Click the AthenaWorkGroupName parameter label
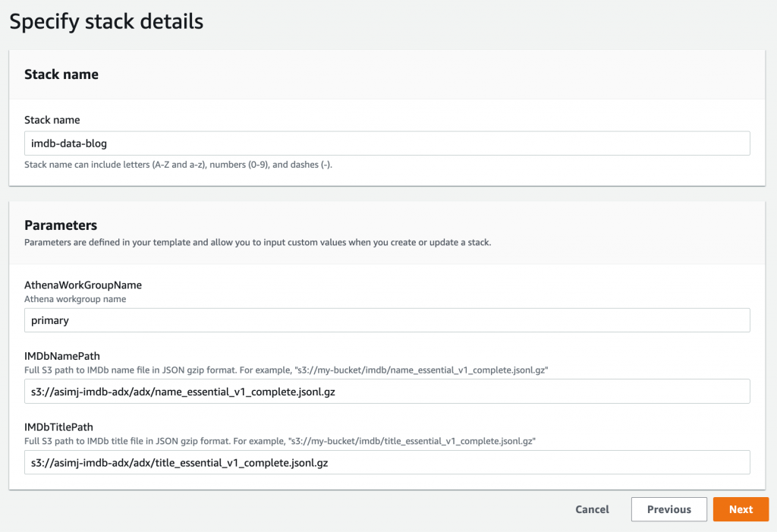The image size is (777, 532). 83,285
